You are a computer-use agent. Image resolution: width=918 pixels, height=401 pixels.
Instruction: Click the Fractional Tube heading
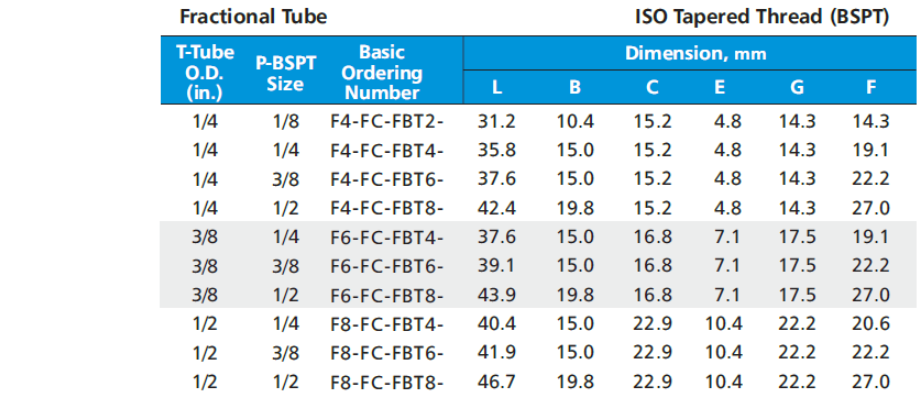pyautogui.click(x=253, y=17)
